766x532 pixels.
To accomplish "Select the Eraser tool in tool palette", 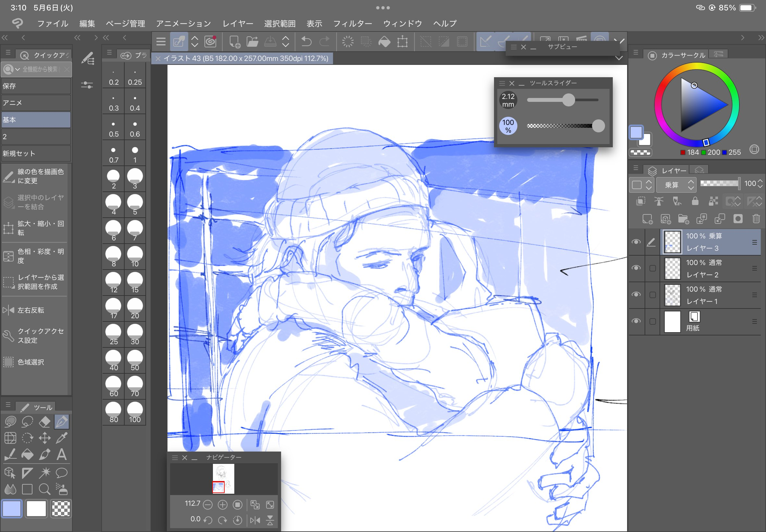I will pyautogui.click(x=44, y=422).
